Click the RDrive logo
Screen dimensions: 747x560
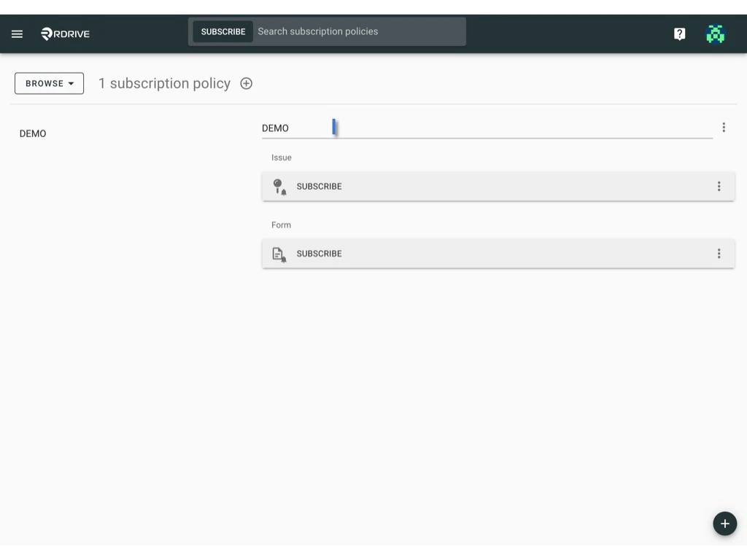[64, 34]
